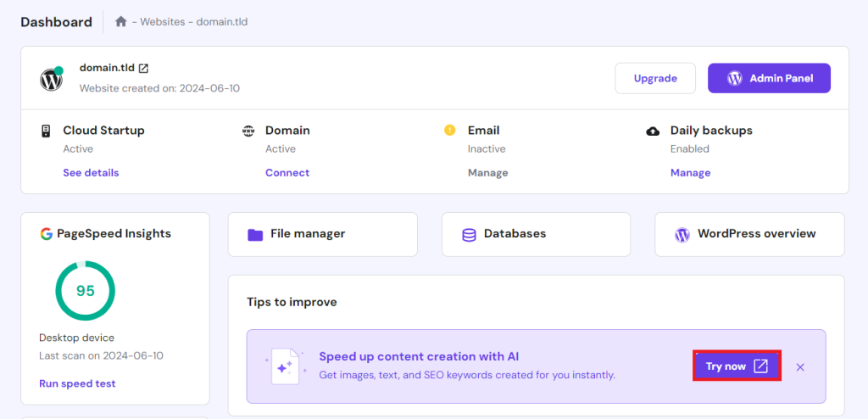Open WordPress overview
Screen dimensions: 868x419
(749, 234)
